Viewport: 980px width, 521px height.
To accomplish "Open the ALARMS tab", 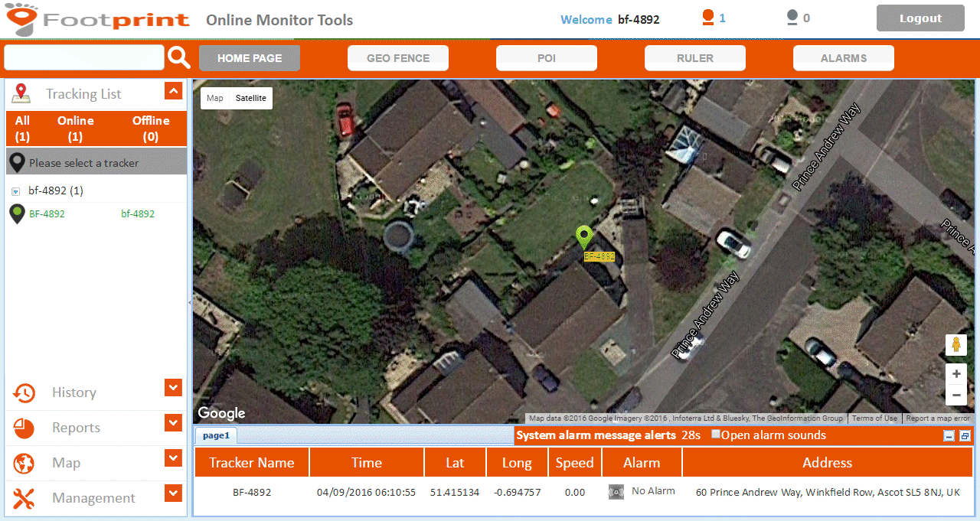I will point(843,58).
